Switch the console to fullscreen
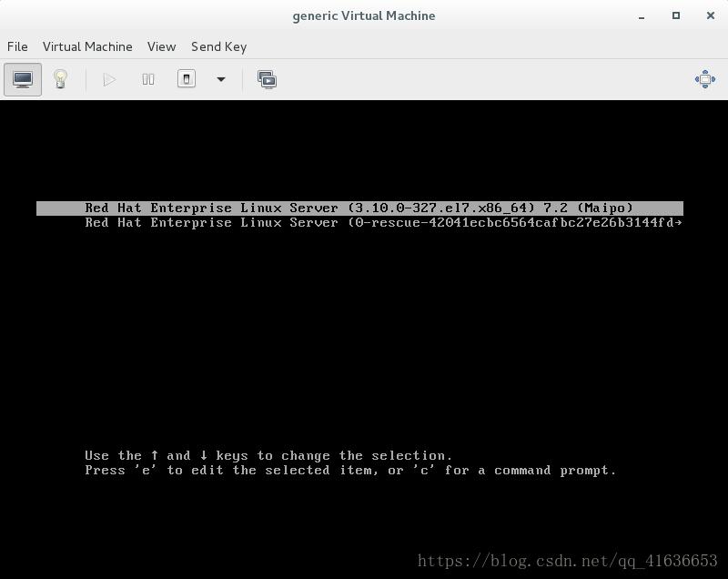 coord(704,79)
